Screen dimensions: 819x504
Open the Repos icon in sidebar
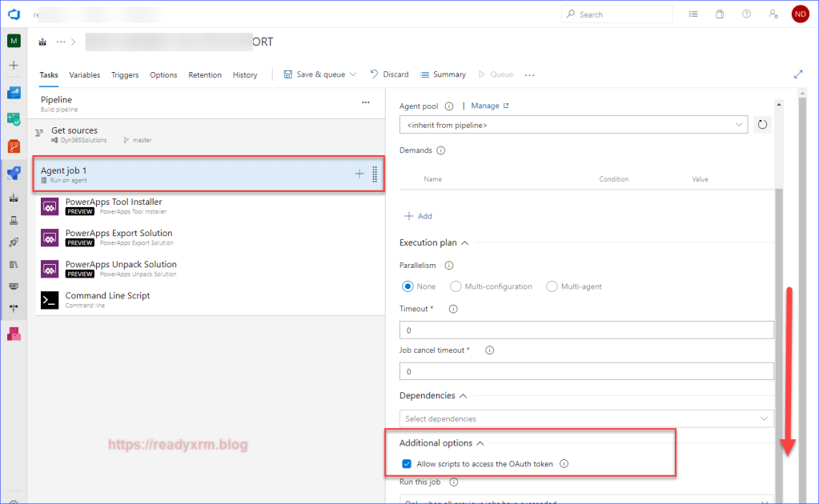[x=14, y=146]
